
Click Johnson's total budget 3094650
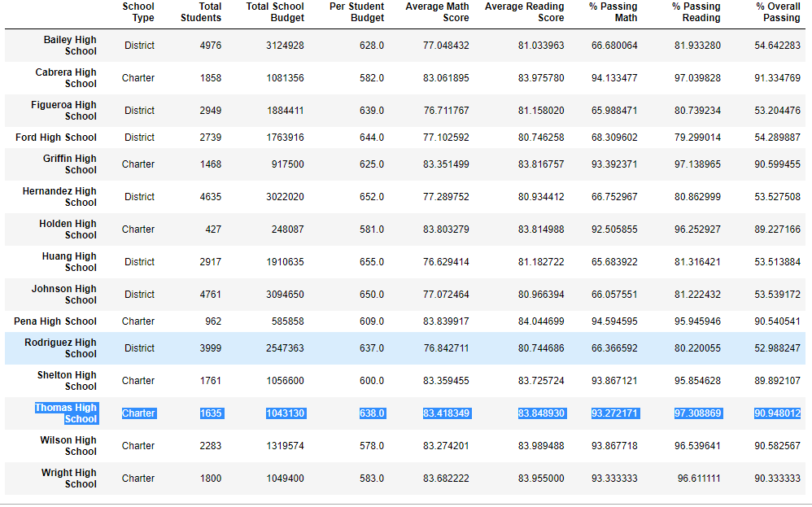pyautogui.click(x=286, y=295)
